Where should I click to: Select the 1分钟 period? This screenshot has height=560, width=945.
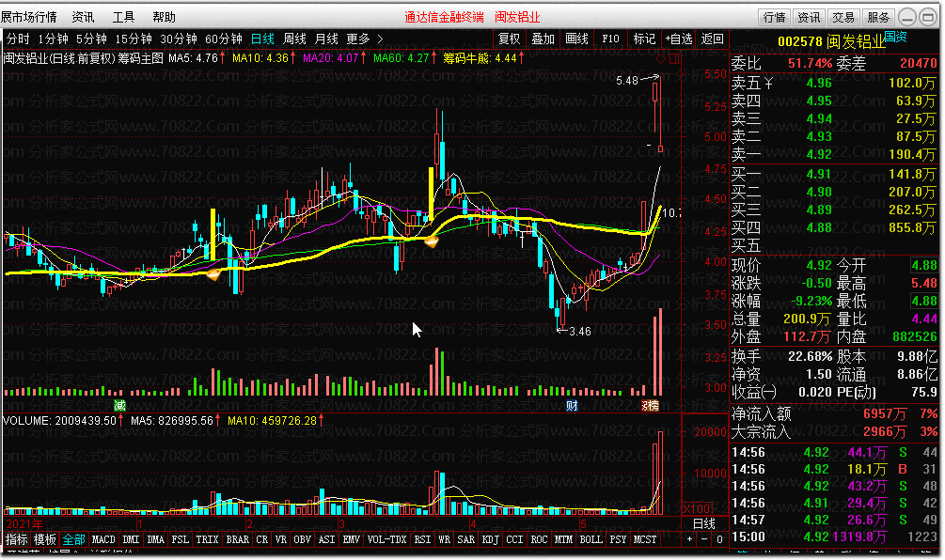(53, 39)
